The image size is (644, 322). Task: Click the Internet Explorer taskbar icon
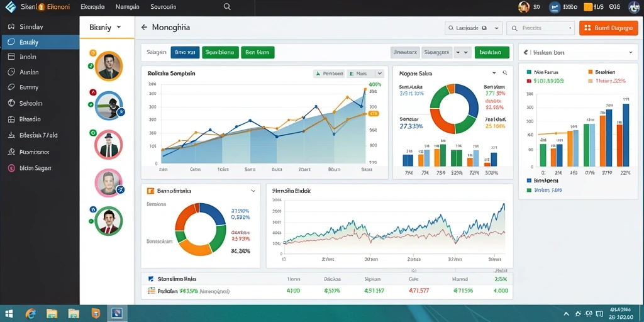tap(30, 314)
